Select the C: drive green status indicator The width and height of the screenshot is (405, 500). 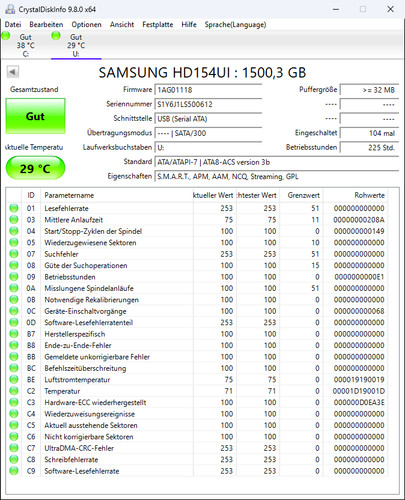click(x=5, y=36)
